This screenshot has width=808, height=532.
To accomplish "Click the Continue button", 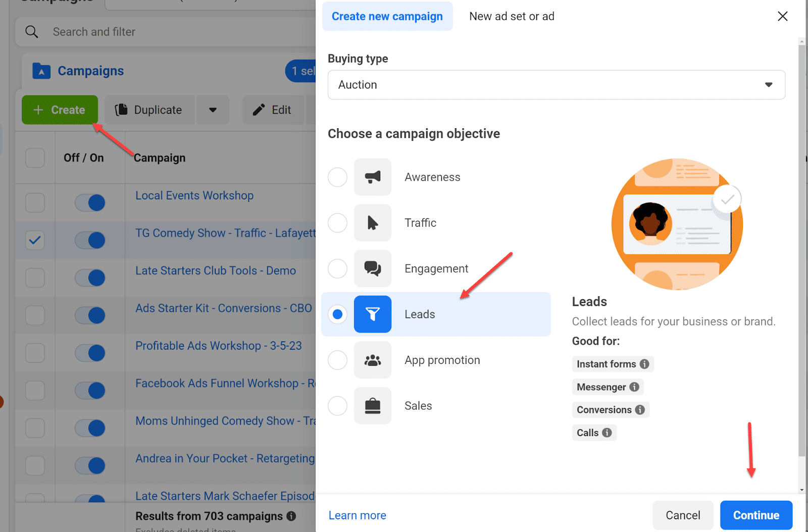I will (x=756, y=515).
